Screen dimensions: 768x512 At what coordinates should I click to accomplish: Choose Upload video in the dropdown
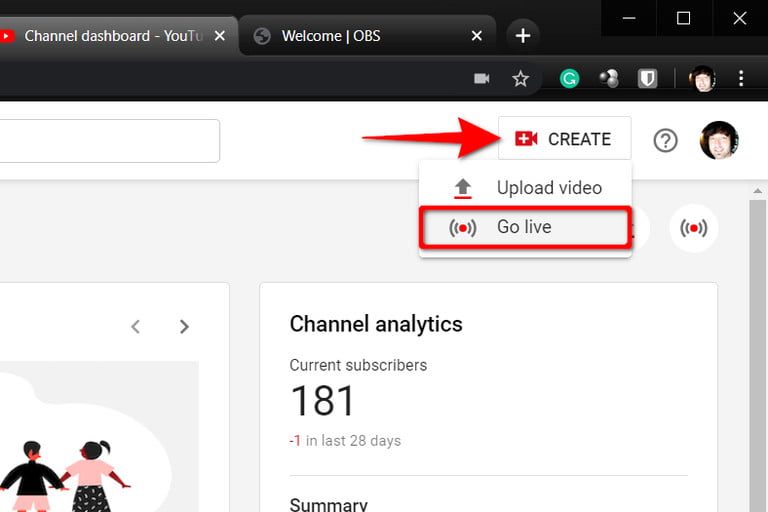548,188
